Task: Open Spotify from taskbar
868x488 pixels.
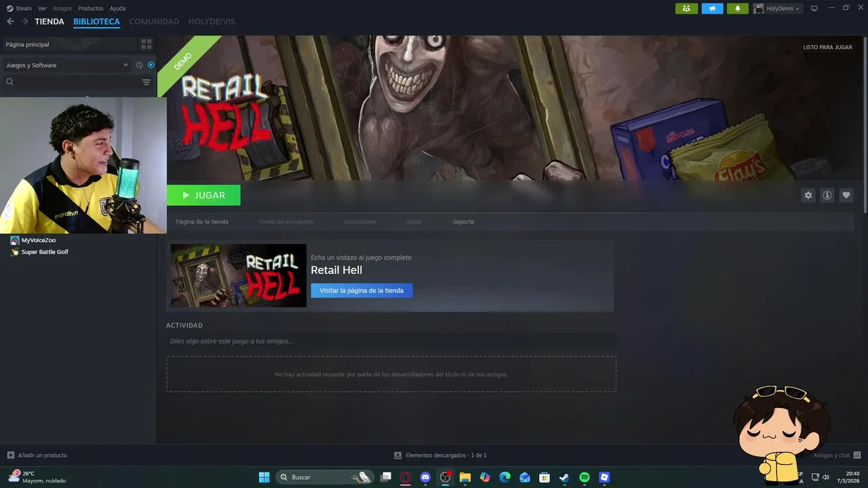Action: click(x=585, y=477)
